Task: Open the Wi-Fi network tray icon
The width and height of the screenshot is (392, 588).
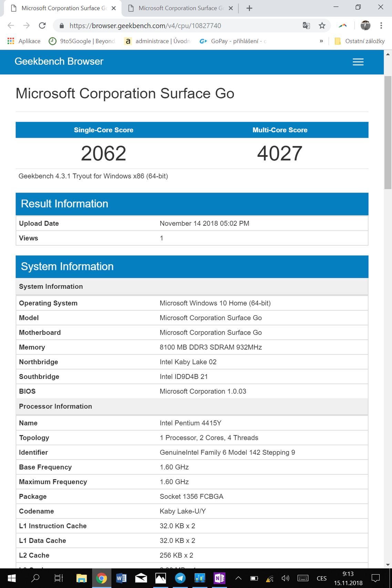Action: [x=270, y=578]
